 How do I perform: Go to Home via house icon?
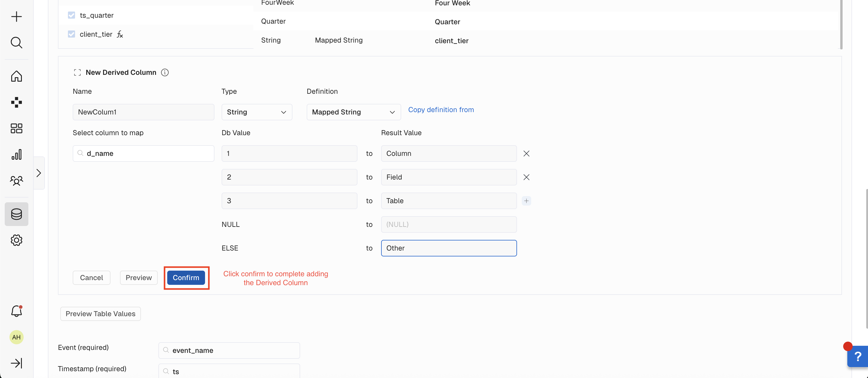pyautogui.click(x=16, y=76)
